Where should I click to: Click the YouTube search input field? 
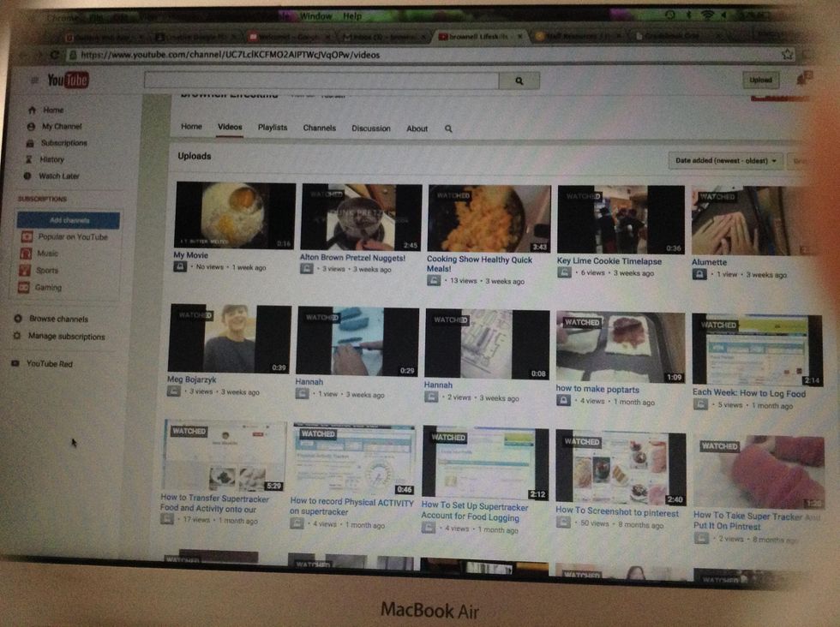click(x=321, y=80)
